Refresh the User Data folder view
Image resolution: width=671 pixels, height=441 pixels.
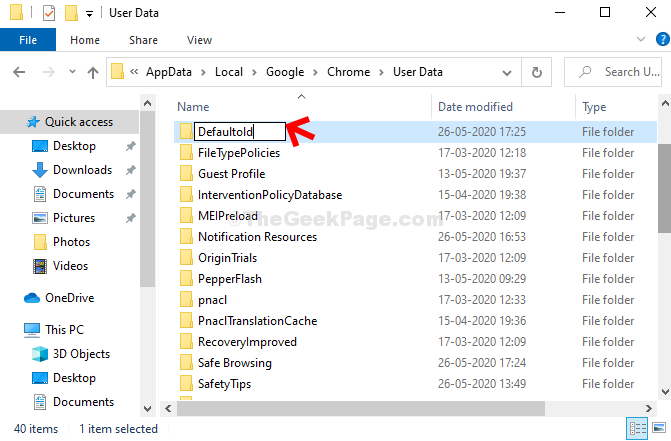tap(537, 72)
